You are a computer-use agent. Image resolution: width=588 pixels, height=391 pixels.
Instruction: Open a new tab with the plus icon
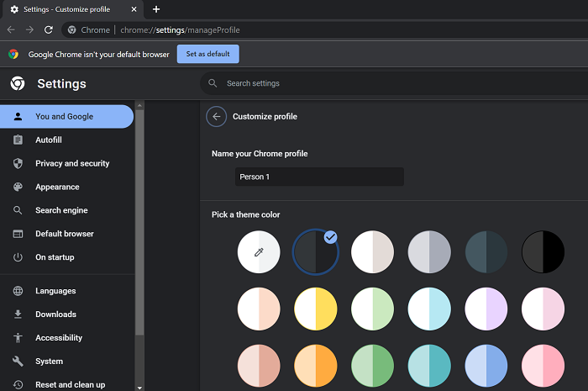click(156, 8)
